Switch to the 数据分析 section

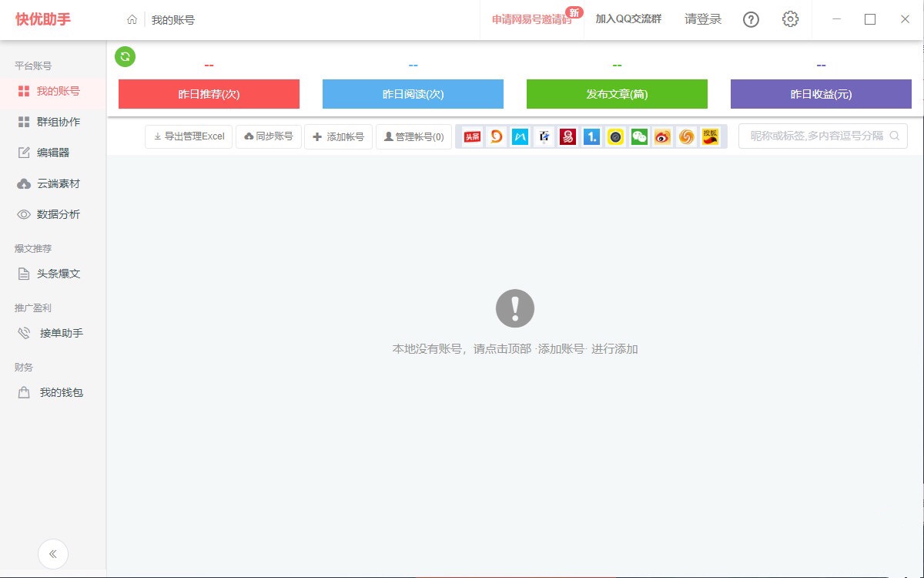52,215
